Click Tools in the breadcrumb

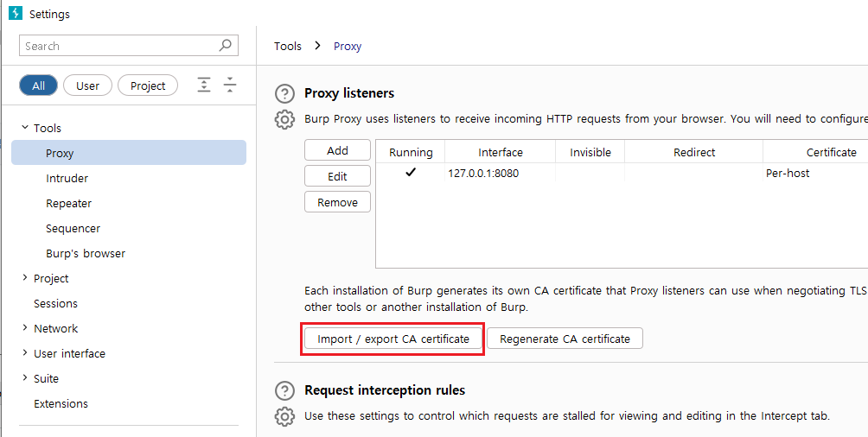click(x=287, y=46)
